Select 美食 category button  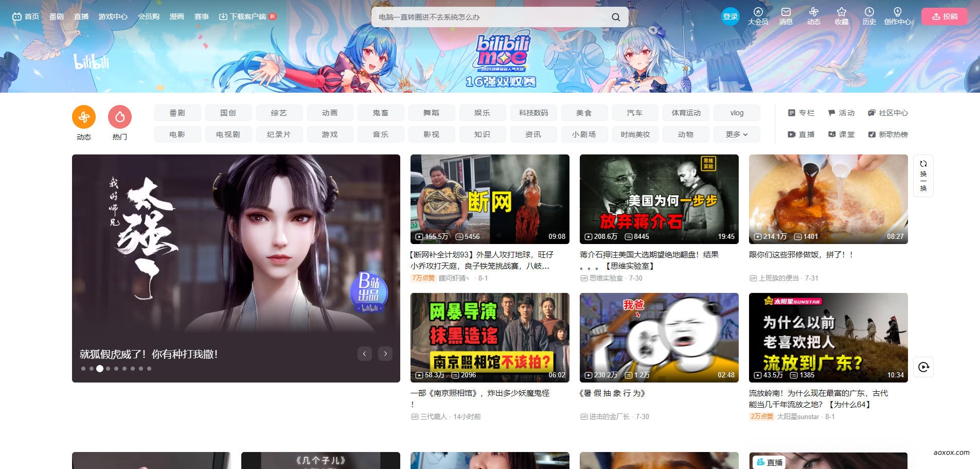click(x=584, y=113)
